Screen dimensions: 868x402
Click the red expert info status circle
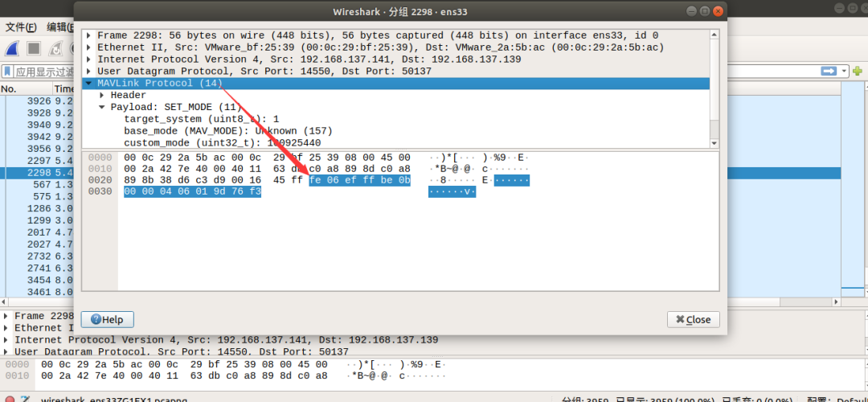click(x=10, y=400)
